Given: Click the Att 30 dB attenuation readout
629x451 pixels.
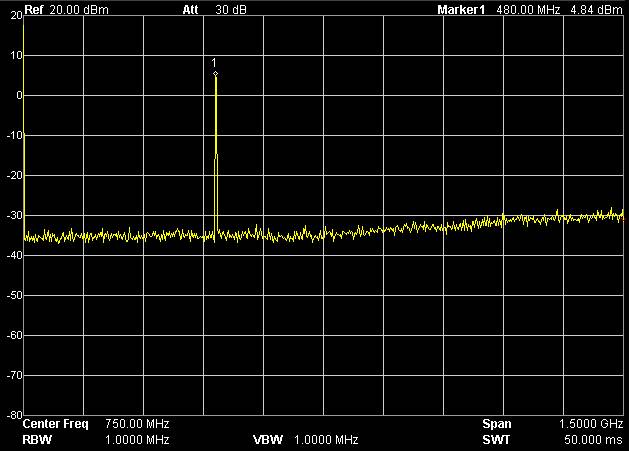Looking at the screenshot, I should tap(215, 10).
